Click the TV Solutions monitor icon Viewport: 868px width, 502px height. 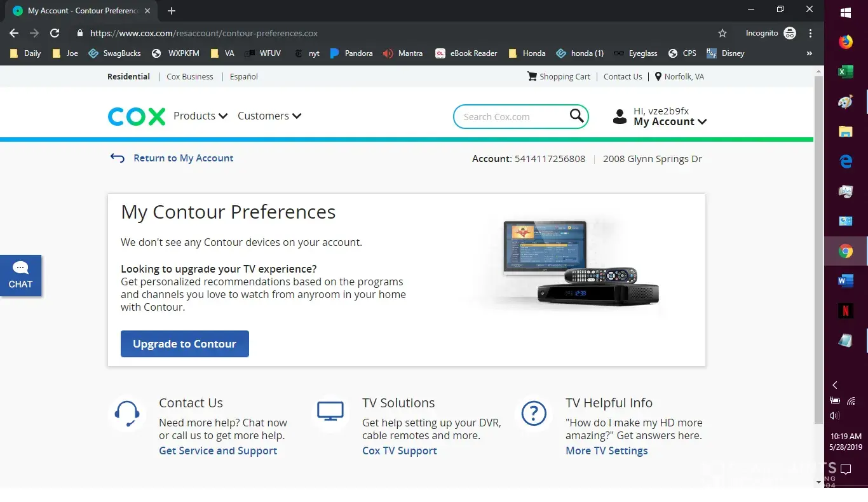[x=330, y=412]
